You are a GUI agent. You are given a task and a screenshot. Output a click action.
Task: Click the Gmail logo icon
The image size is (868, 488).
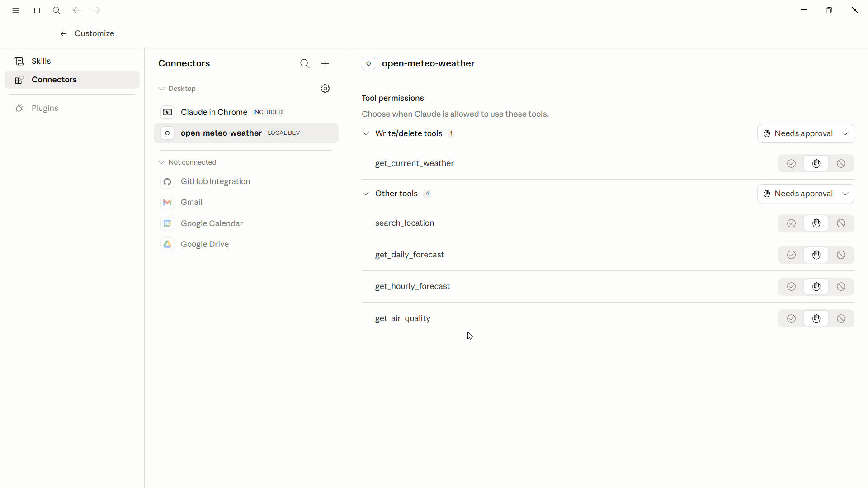167,203
